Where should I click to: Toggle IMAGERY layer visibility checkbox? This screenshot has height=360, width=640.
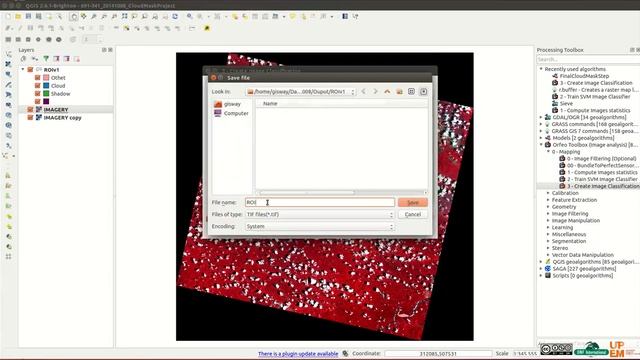point(30,109)
